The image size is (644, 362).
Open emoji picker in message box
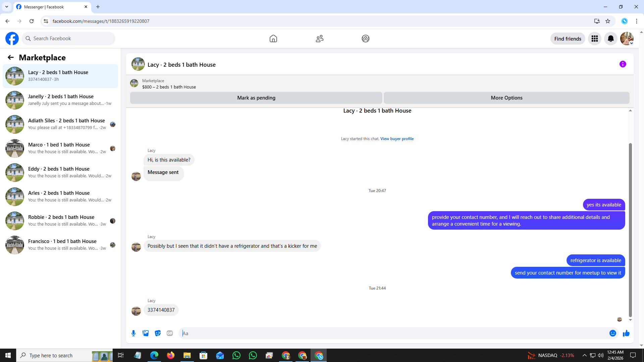click(612, 333)
